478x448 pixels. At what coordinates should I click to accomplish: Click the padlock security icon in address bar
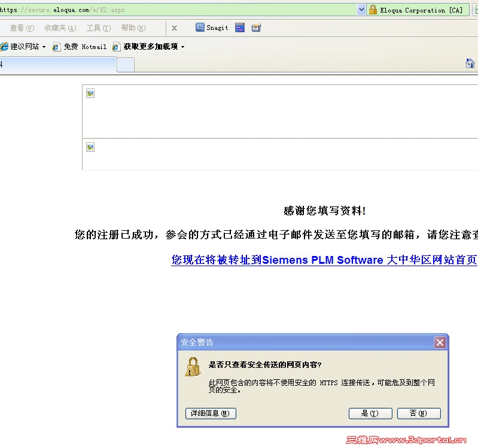tap(373, 10)
